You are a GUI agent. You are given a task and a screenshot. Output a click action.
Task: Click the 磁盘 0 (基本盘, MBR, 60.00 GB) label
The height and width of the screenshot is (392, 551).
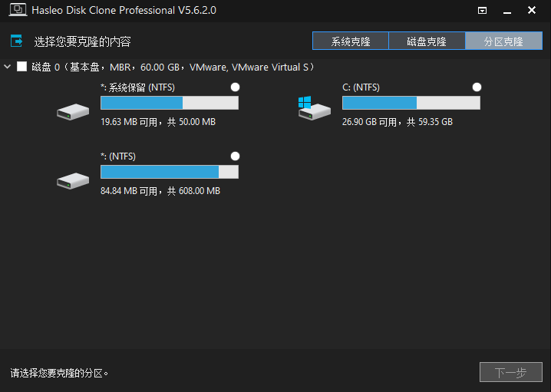pos(173,67)
